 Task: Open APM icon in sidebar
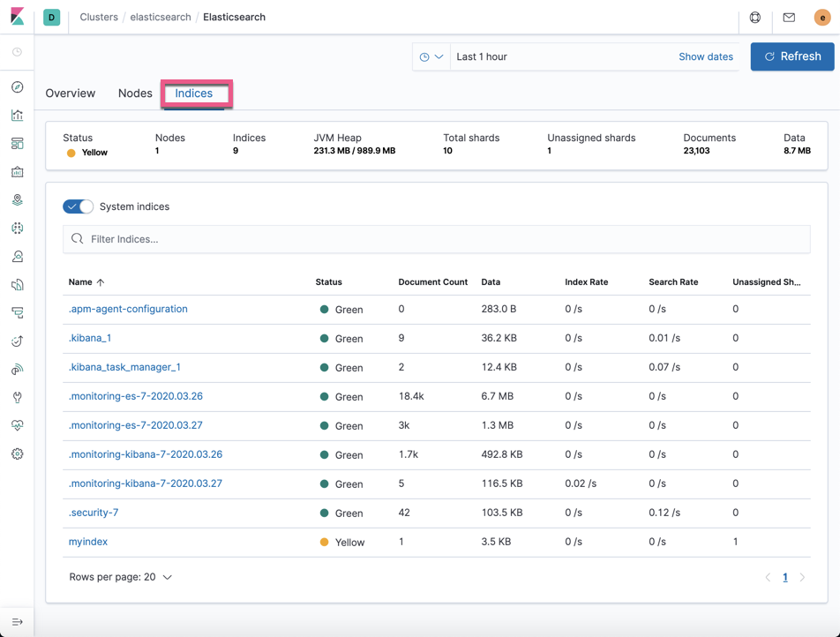[17, 313]
